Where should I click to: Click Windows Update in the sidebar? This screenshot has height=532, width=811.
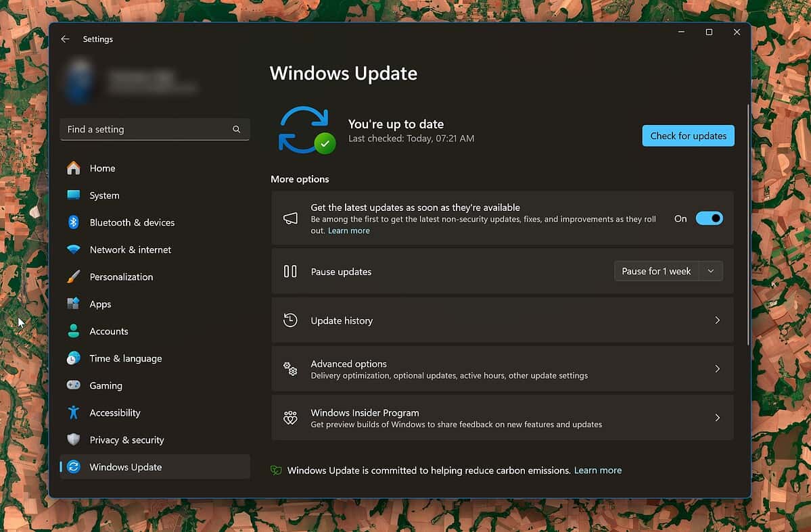(x=125, y=466)
